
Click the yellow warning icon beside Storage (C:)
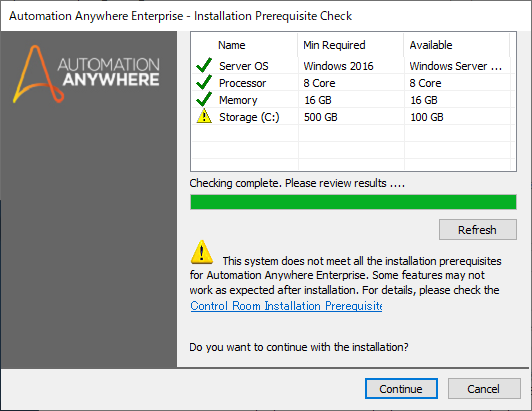point(204,116)
